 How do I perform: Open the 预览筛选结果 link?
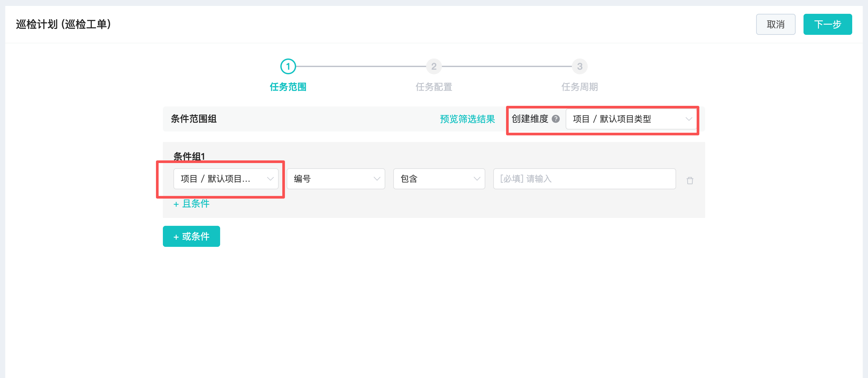point(467,119)
